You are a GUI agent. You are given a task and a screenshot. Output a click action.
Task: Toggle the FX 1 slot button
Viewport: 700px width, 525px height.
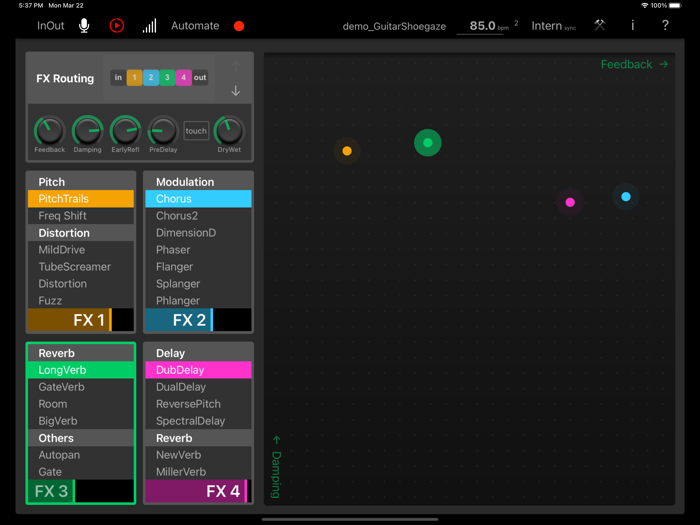[81, 320]
